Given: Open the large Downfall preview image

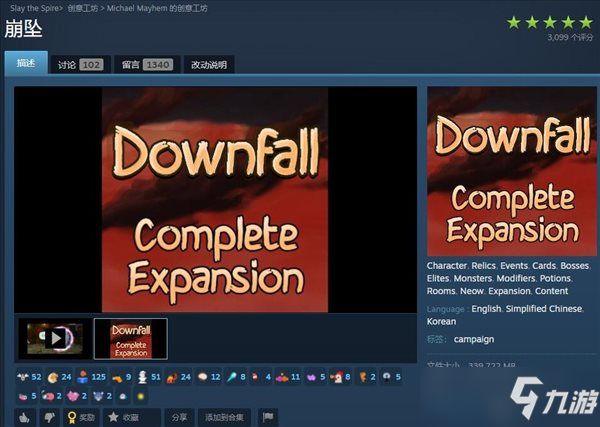Looking at the screenshot, I should (215, 199).
